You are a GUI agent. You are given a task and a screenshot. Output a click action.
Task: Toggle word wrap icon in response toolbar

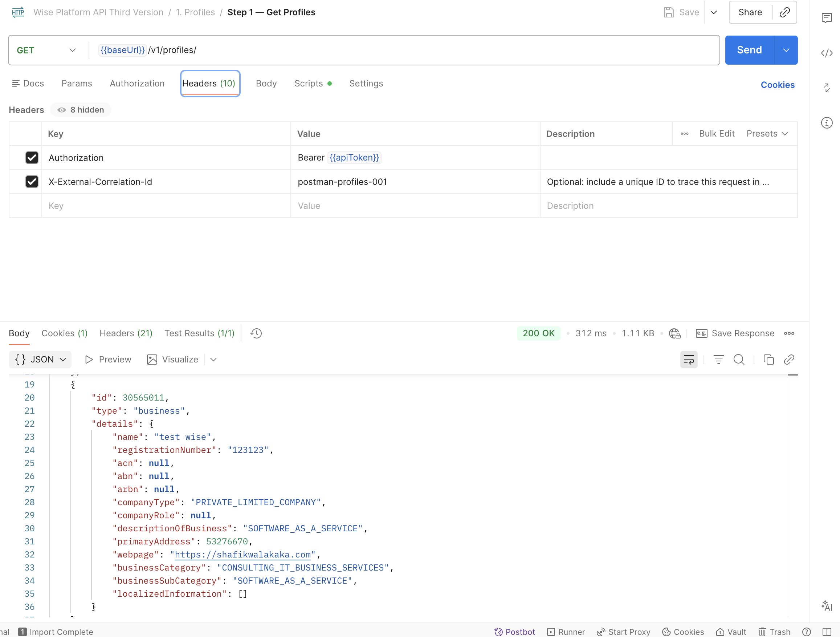pyautogui.click(x=689, y=359)
